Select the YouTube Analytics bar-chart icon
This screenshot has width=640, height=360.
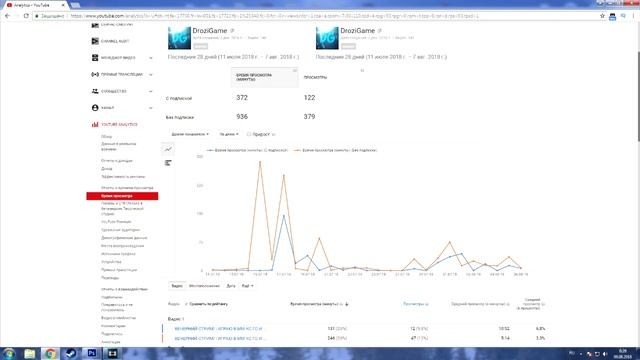click(x=95, y=124)
